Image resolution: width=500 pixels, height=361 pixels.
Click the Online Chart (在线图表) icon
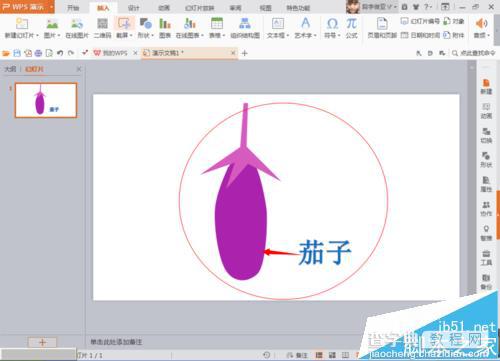(189, 24)
